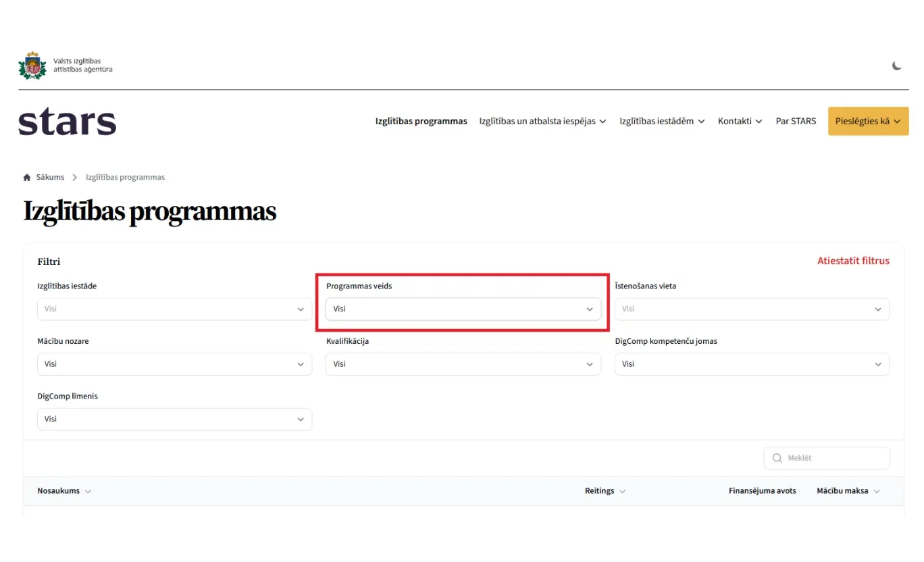Expand the Izglītības un atbalsta iespējas menu

coord(542,121)
